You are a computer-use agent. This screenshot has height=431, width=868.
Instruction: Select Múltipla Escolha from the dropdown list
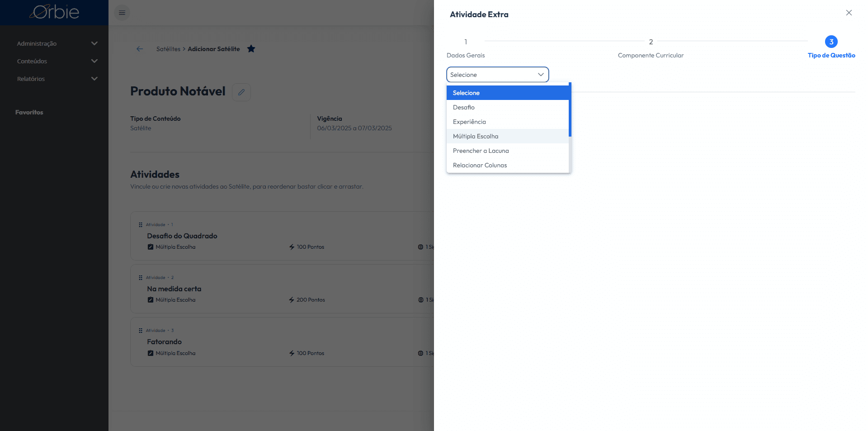point(507,136)
